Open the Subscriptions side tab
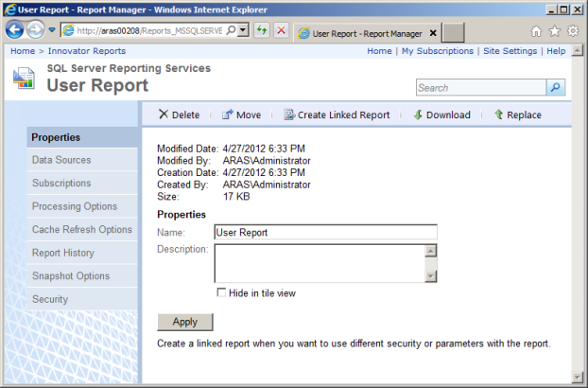The height and width of the screenshot is (388, 588). (x=82, y=184)
